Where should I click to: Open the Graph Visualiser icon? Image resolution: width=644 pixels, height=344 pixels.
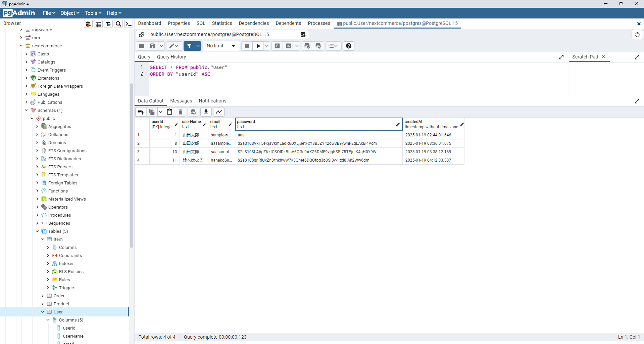pos(219,112)
